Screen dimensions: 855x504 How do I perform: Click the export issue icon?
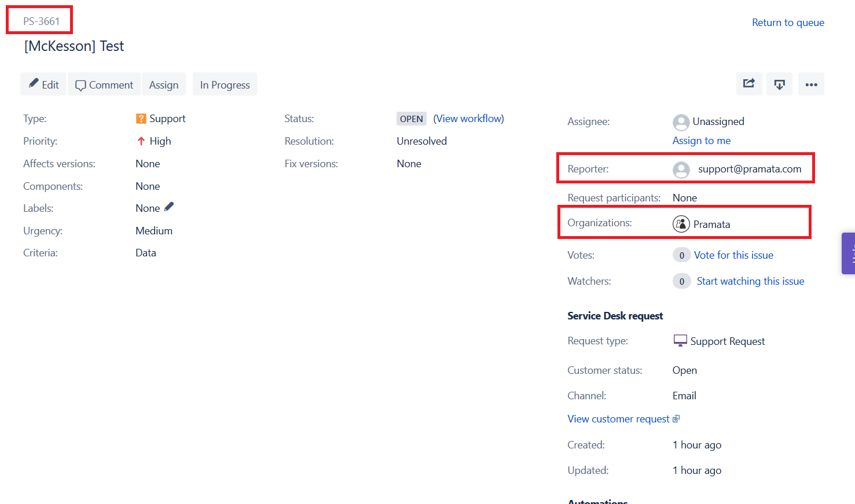click(x=780, y=84)
